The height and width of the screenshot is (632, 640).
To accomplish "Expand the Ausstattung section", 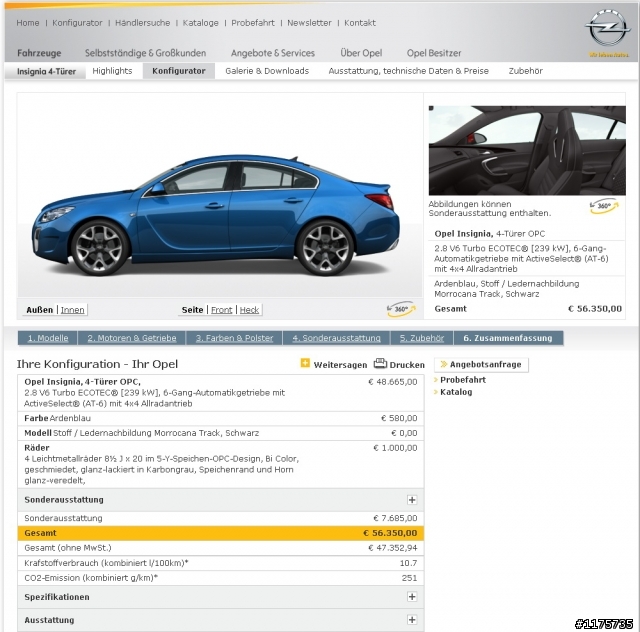I will tap(412, 620).
